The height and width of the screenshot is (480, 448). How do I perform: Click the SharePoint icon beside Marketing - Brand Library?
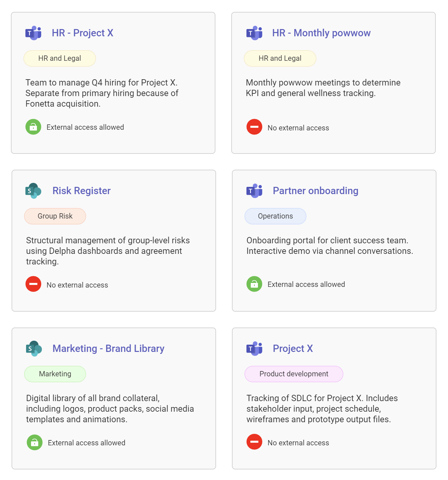[x=34, y=349]
